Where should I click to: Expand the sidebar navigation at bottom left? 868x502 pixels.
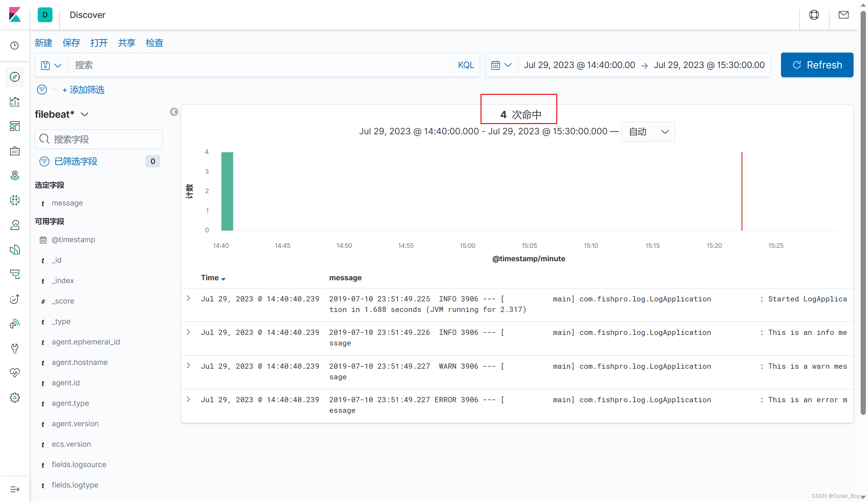point(15,489)
